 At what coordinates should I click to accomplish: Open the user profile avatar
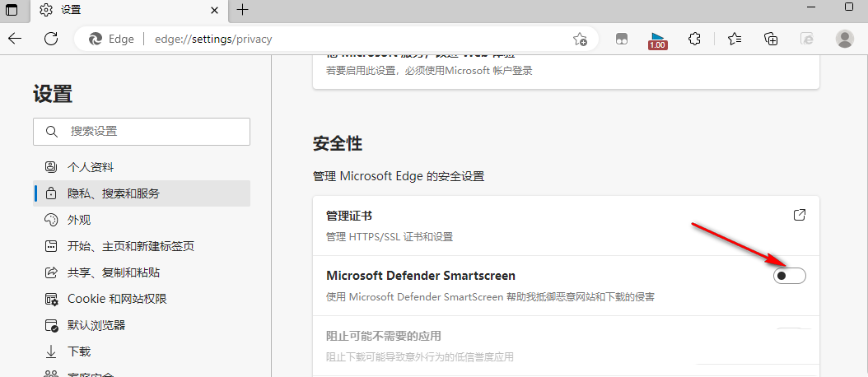(845, 39)
